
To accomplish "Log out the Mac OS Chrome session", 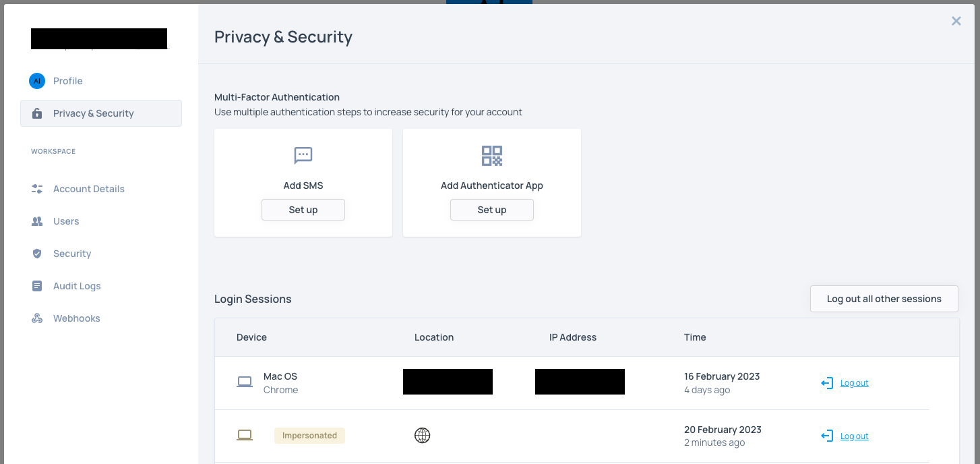I will tap(854, 383).
